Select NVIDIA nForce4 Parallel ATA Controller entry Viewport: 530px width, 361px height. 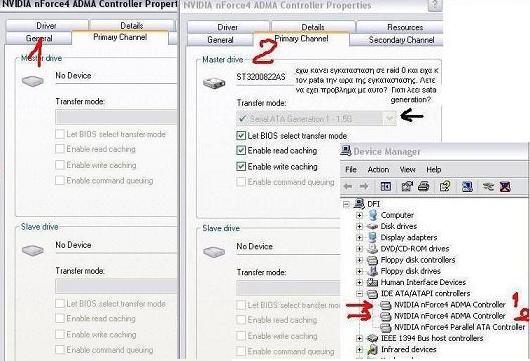tap(459, 327)
